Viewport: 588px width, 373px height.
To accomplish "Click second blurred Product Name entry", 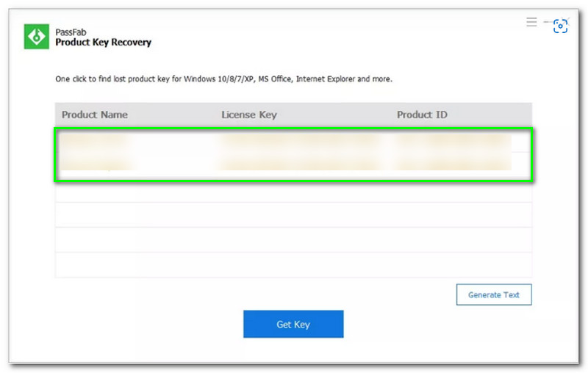I will (x=97, y=163).
